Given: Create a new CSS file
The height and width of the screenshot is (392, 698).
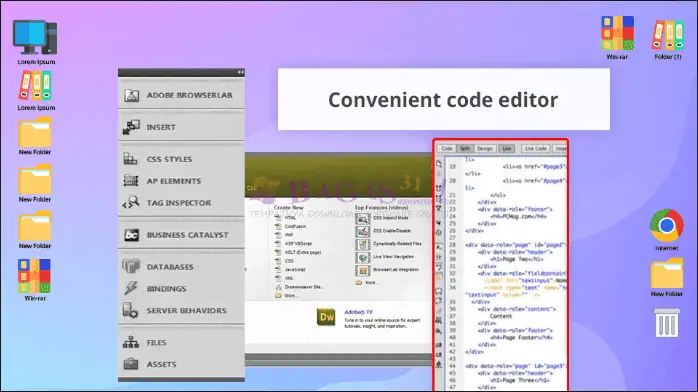Looking at the screenshot, I should (x=285, y=261).
